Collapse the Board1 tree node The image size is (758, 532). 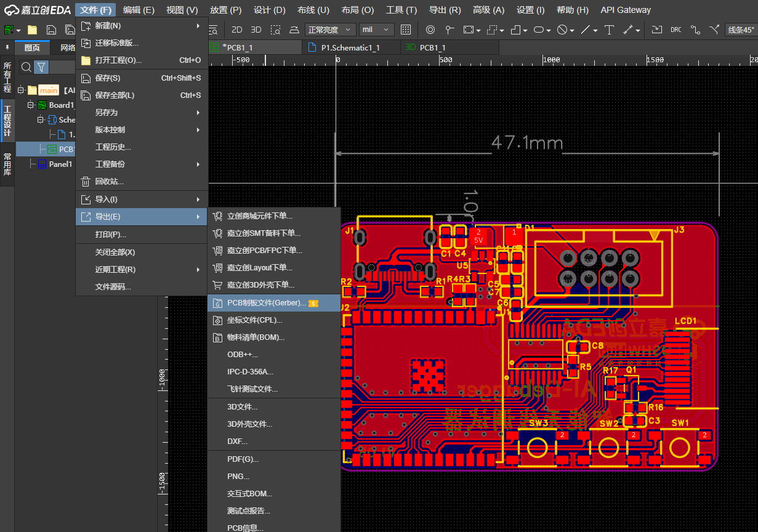[x=31, y=105]
